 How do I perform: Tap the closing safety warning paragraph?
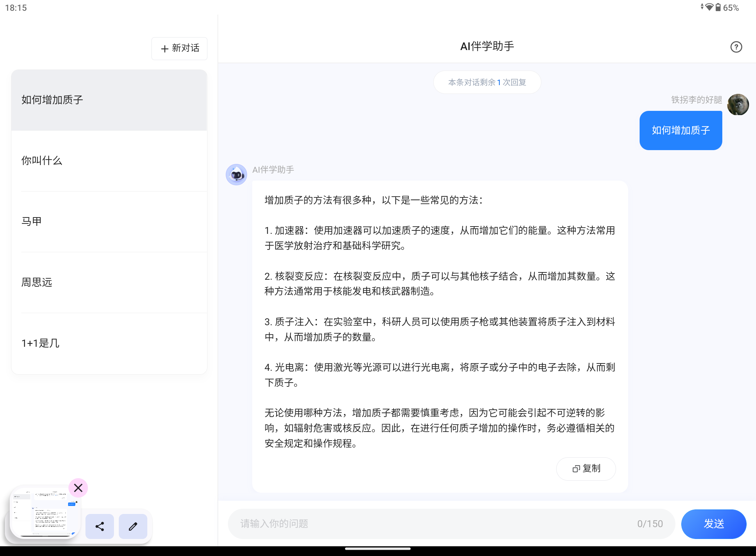tap(439, 428)
